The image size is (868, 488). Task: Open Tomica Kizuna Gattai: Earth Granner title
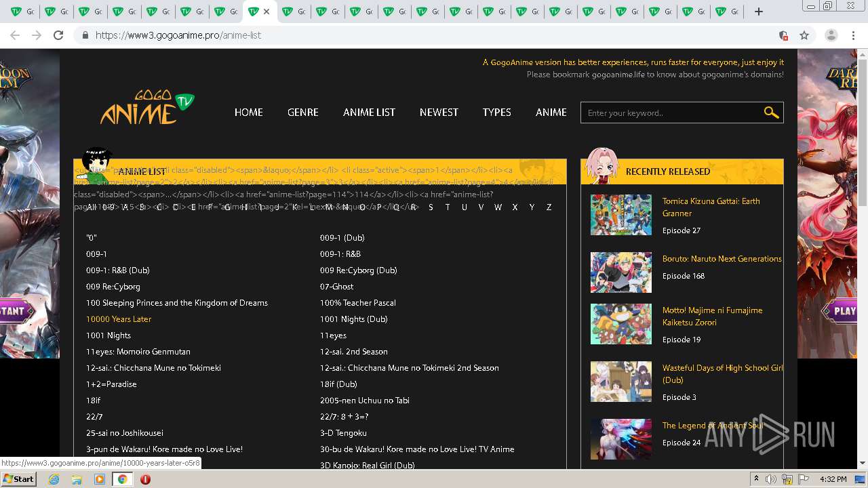click(x=711, y=207)
